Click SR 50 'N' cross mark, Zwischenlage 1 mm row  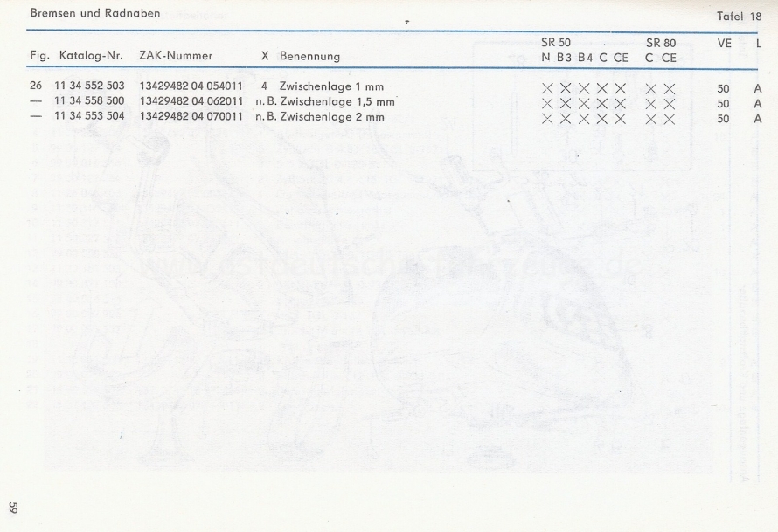(x=547, y=89)
